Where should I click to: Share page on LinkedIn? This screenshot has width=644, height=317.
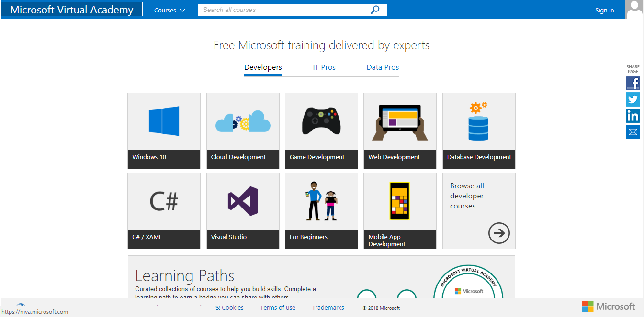pos(633,116)
